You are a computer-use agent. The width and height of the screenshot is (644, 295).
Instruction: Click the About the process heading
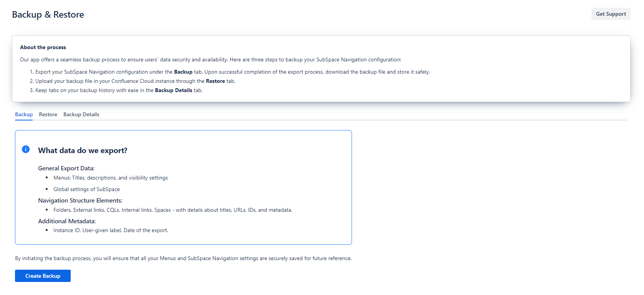pyautogui.click(x=43, y=47)
